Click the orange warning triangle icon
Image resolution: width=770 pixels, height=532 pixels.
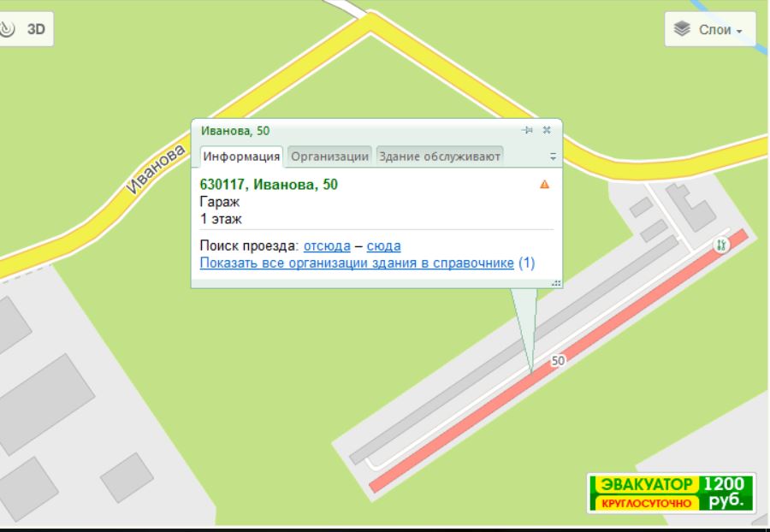tap(544, 185)
